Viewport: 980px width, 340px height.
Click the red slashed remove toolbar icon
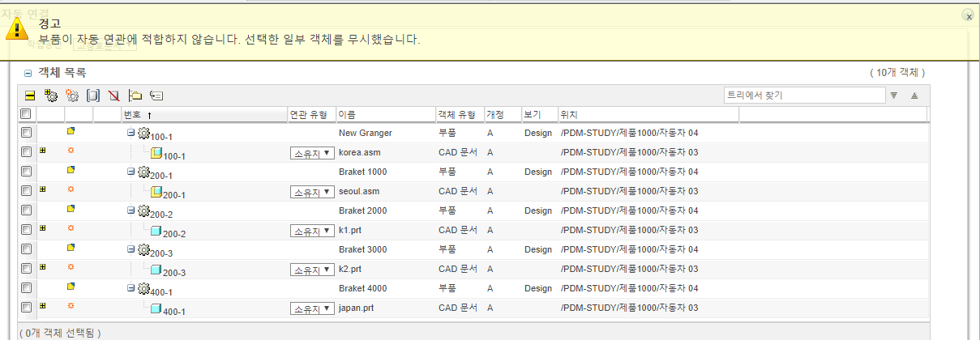(114, 96)
